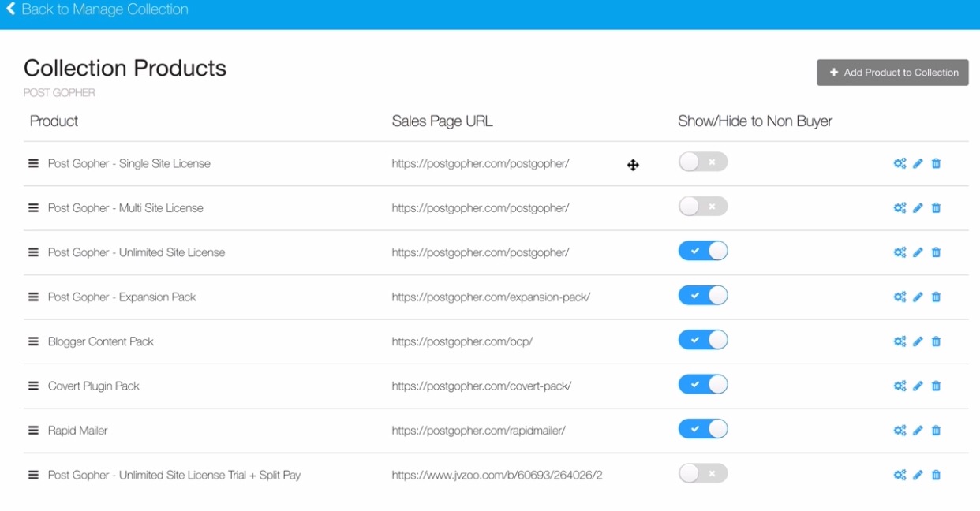Enable visibility toggle for Single Site License
This screenshot has width=980, height=511.
coord(702,162)
